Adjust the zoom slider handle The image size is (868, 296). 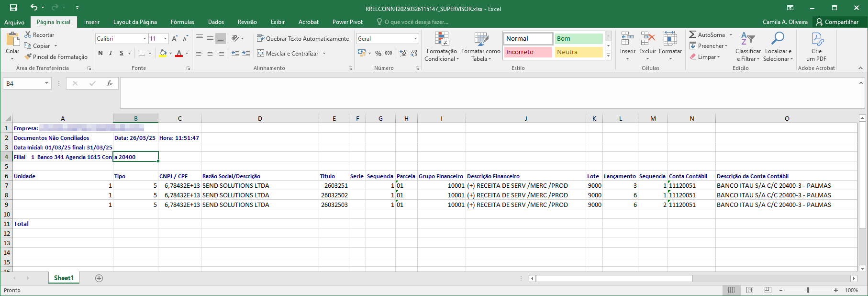[x=808, y=290]
